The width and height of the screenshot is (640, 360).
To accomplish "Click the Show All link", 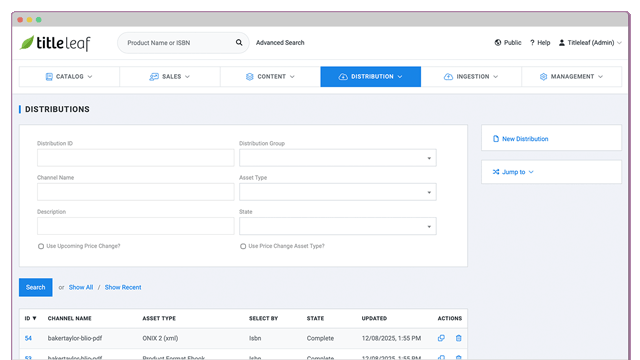I will pos(81,287).
